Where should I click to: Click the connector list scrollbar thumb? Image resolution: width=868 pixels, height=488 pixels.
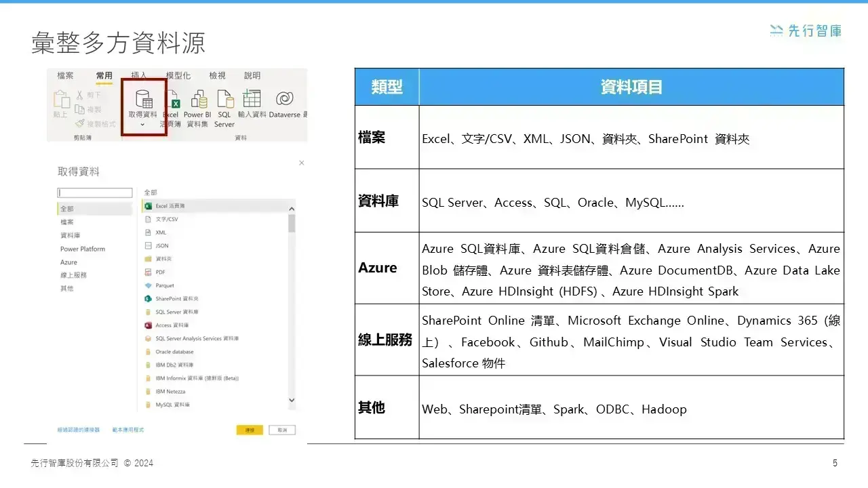click(x=292, y=223)
